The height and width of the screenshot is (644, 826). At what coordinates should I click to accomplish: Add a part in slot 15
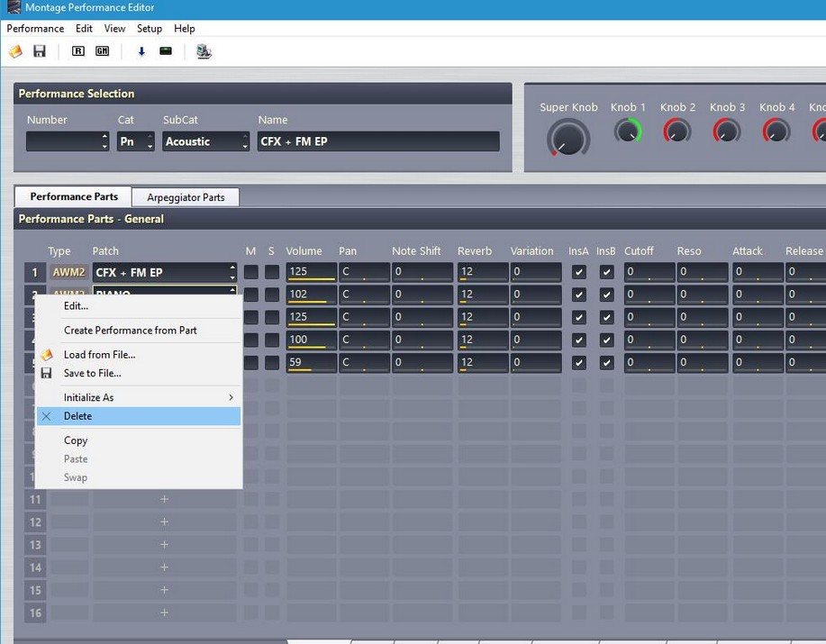pyautogui.click(x=164, y=590)
